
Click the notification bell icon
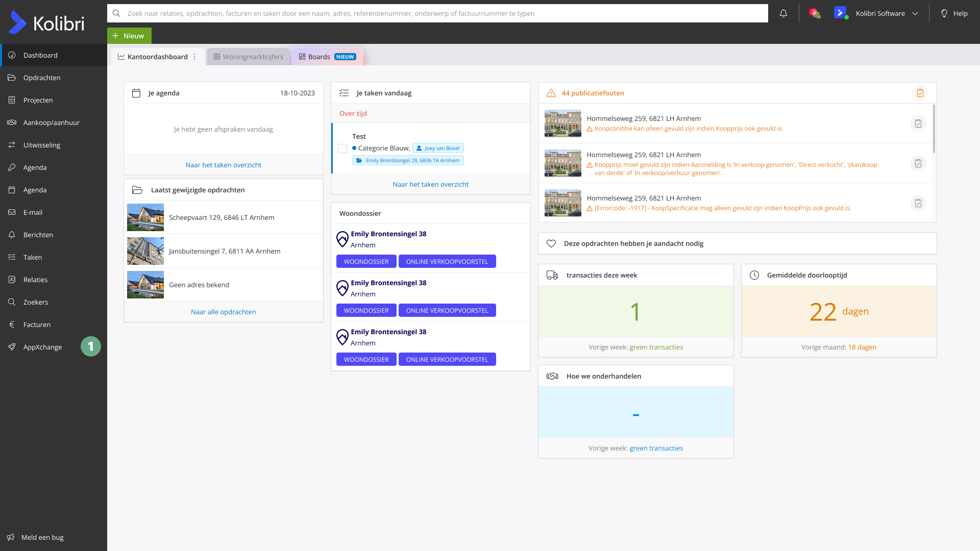[783, 14]
